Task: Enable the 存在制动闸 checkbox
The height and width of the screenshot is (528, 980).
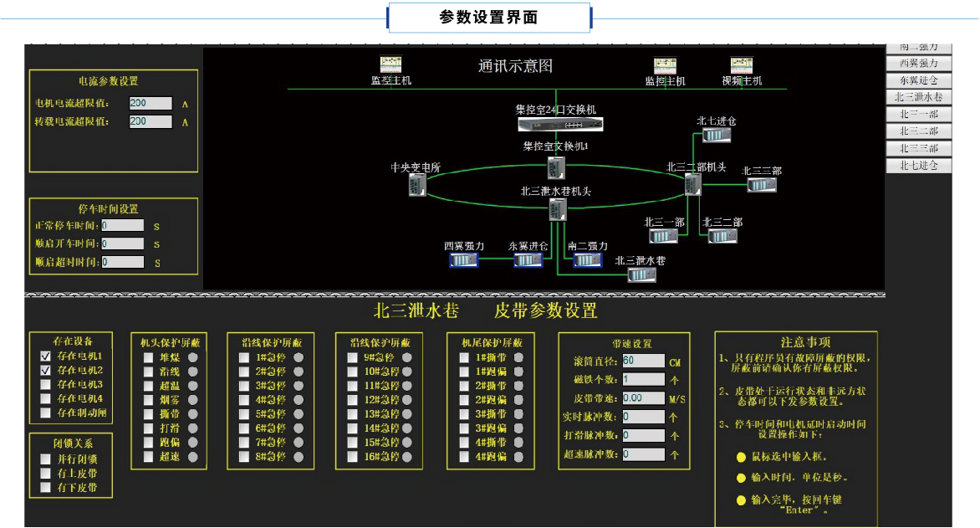Action: (46, 413)
